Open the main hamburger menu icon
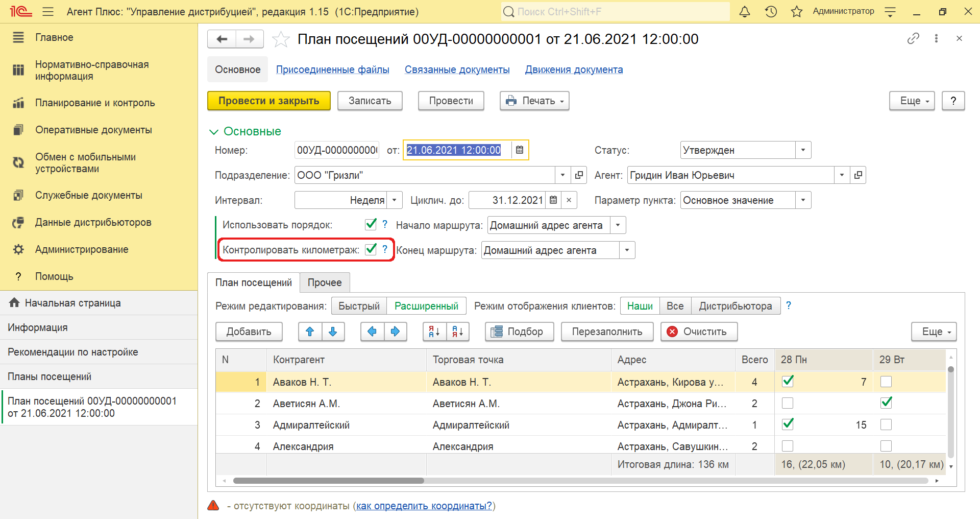This screenshot has height=519, width=980. coord(48,11)
